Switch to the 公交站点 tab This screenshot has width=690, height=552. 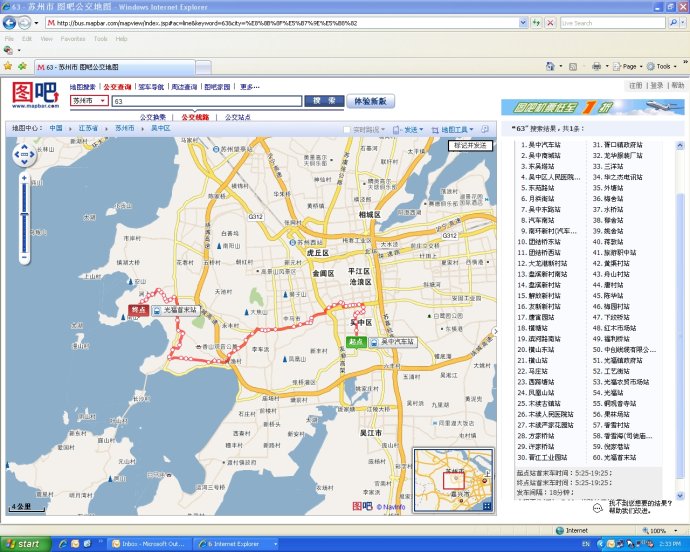pos(238,116)
